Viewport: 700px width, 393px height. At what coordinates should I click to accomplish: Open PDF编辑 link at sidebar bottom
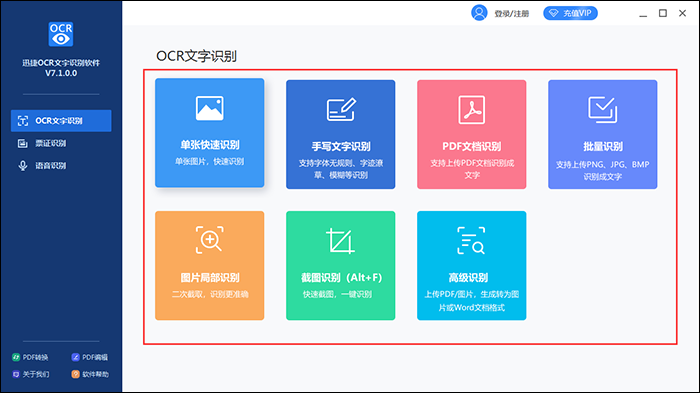tap(90, 357)
